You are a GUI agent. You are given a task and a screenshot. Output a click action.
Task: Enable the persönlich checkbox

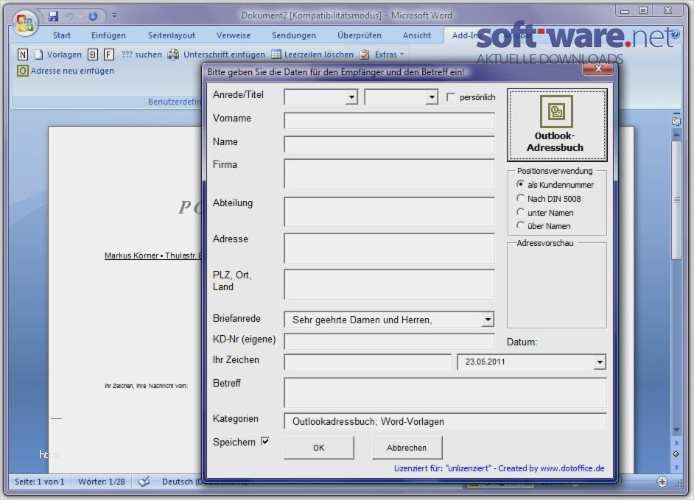point(451,97)
